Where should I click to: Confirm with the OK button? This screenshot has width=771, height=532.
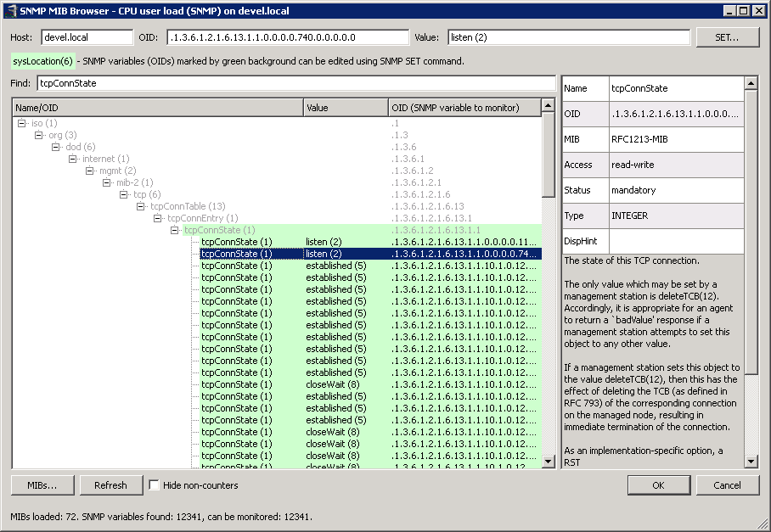(x=658, y=485)
